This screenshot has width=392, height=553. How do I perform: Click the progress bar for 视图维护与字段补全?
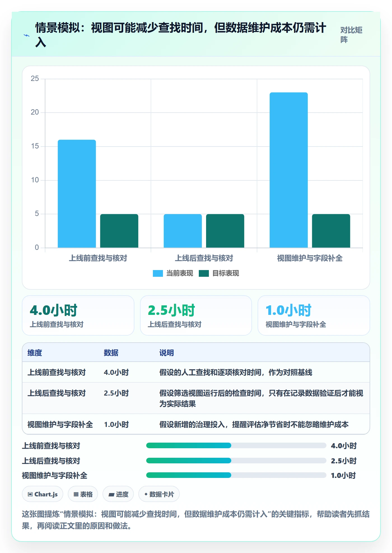[236, 475]
